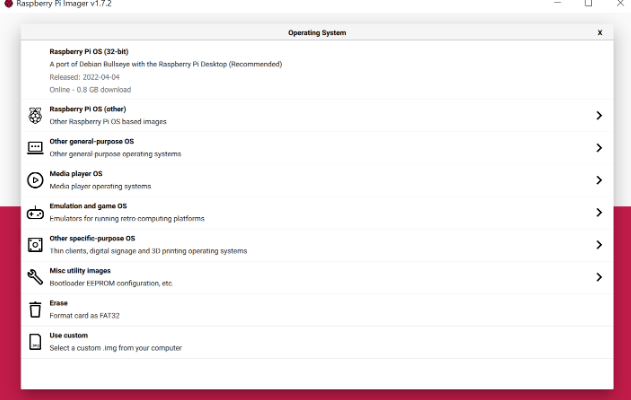
Task: Expand Raspberry Pi OS (other) chevron arrow
Action: [599, 115]
